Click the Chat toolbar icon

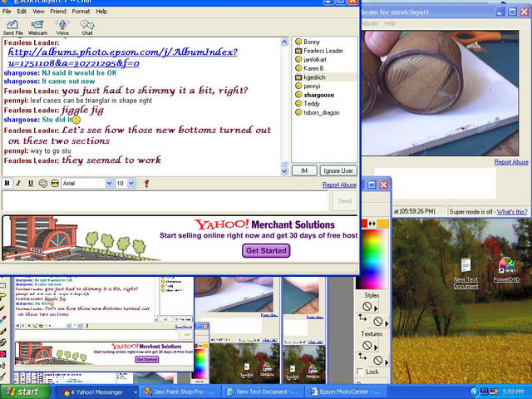pos(87,27)
